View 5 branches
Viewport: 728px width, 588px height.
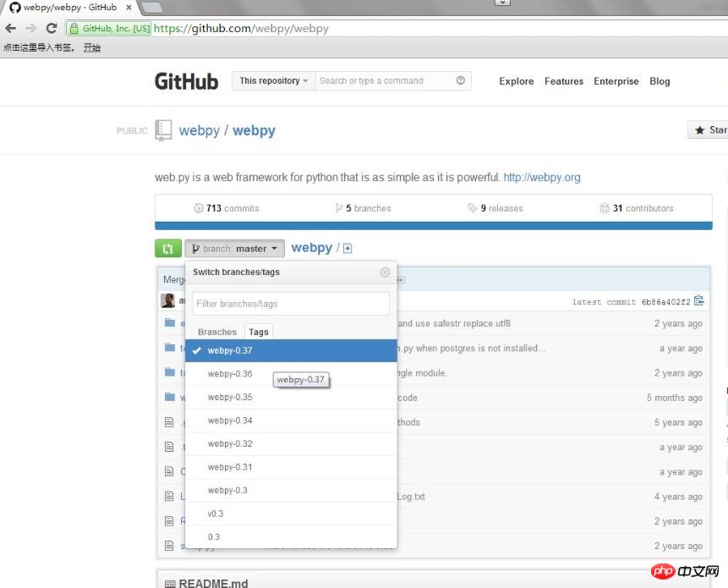(363, 208)
